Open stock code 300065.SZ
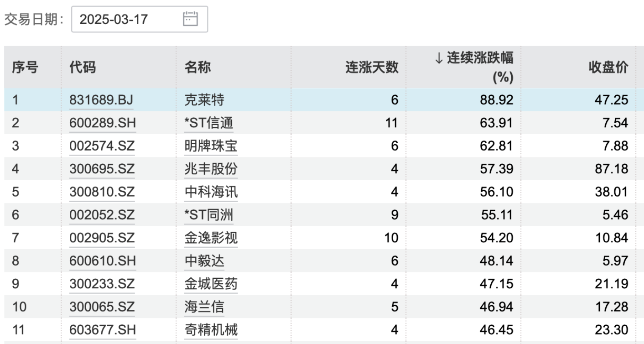 click(x=102, y=307)
